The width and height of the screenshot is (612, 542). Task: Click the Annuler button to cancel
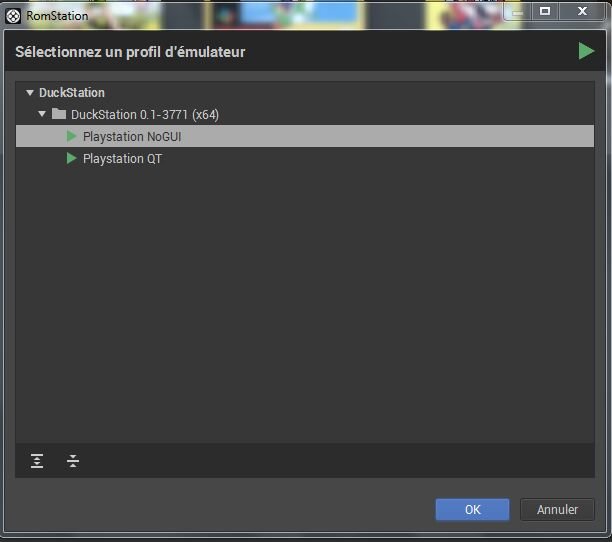557,509
